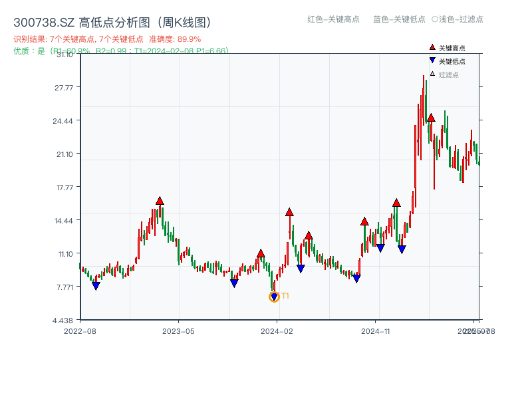532x399 pixels.
Task: Click the blue 关键低点 triangle legend icon
Action: pyautogui.click(x=431, y=61)
